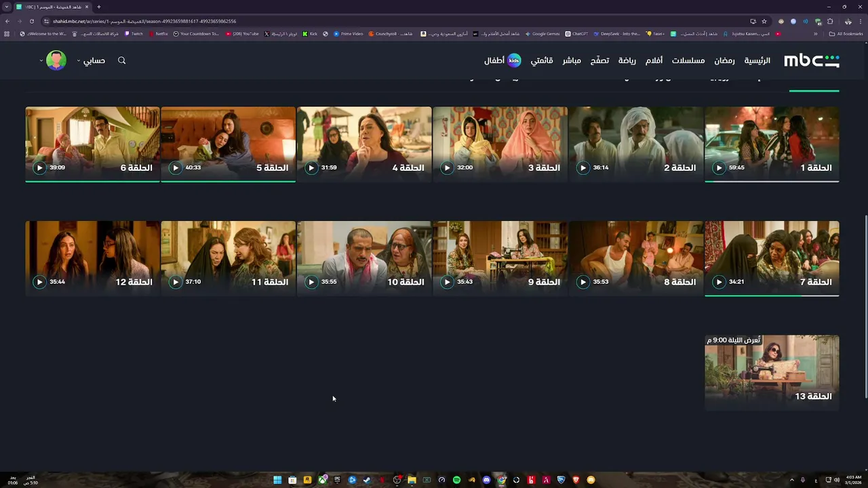Open Brave browser from the taskbar

[576, 480]
